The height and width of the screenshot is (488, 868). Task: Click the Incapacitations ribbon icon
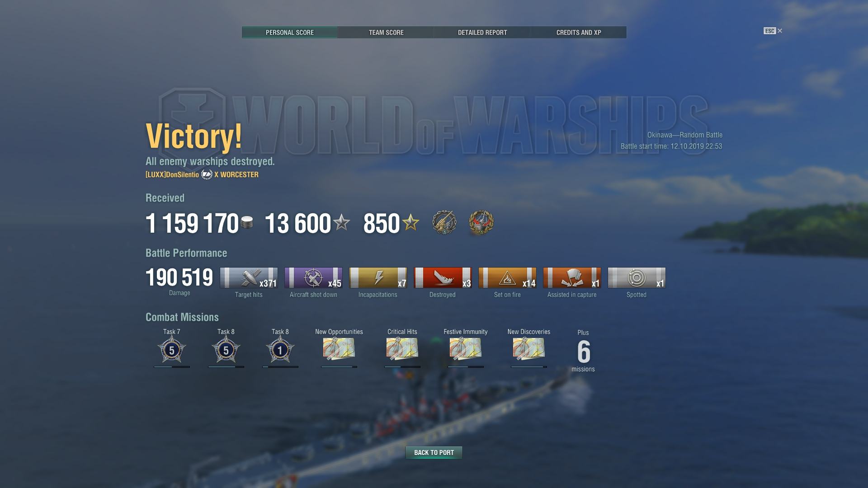pos(378,277)
